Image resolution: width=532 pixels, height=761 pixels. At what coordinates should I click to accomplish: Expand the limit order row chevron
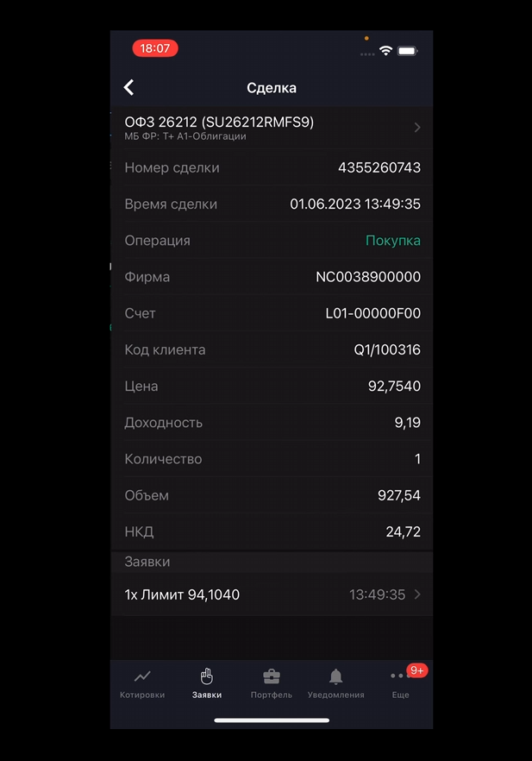(417, 594)
